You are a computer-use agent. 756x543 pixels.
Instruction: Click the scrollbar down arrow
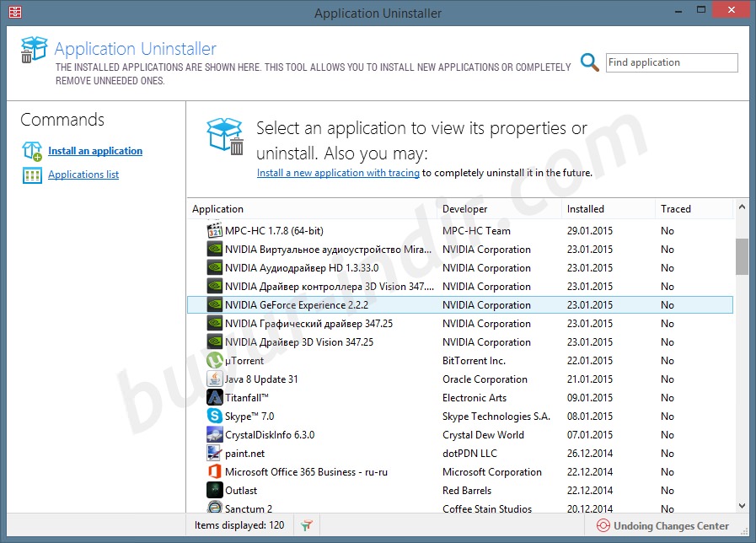pyautogui.click(x=742, y=506)
